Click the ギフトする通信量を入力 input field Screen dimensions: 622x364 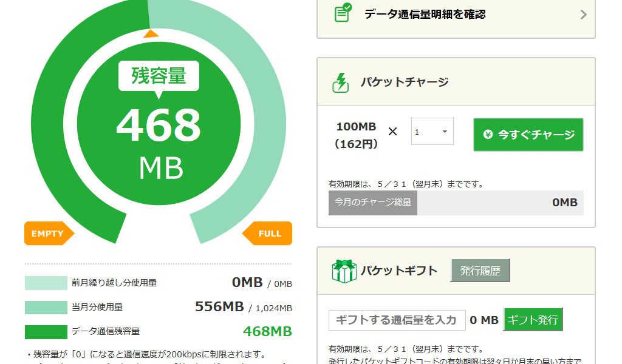(x=397, y=320)
